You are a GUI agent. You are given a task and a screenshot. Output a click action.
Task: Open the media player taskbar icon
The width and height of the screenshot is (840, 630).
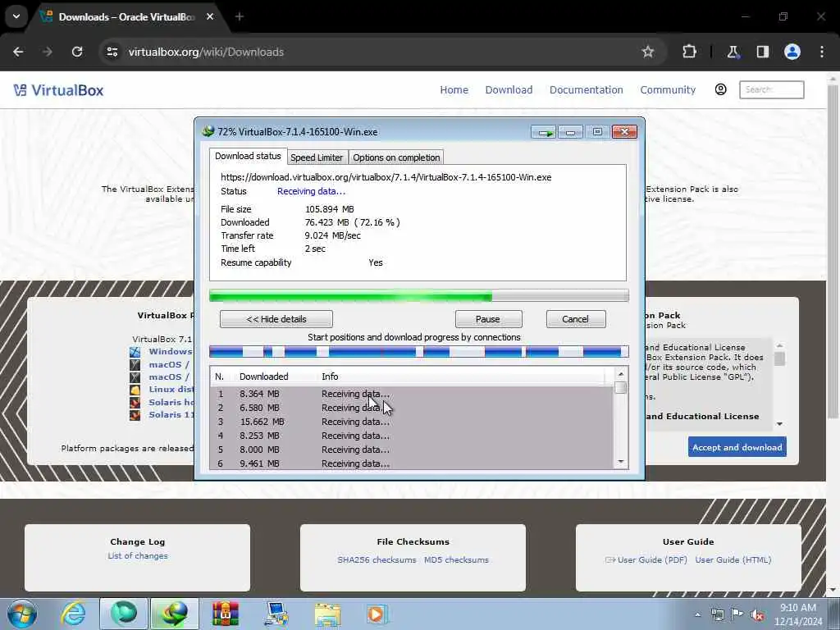coord(377,614)
